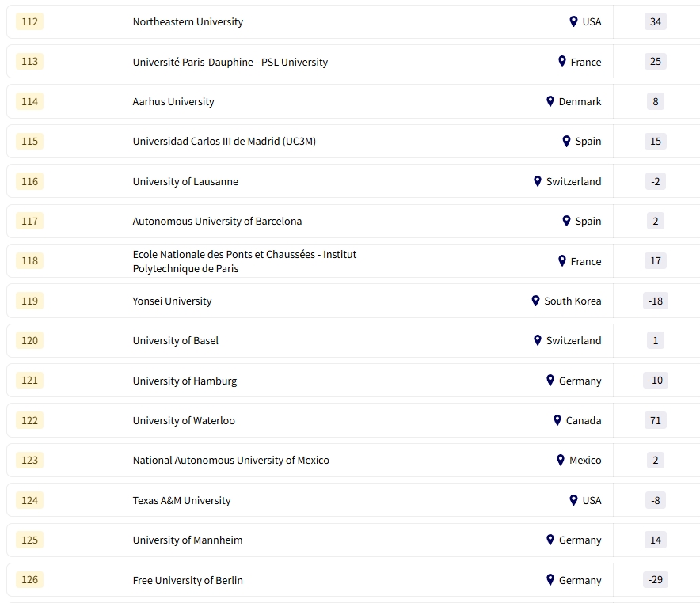Click the map pin in Free University of Berlin row
Image resolution: width=700 pixels, height=603 pixels.
click(550, 580)
